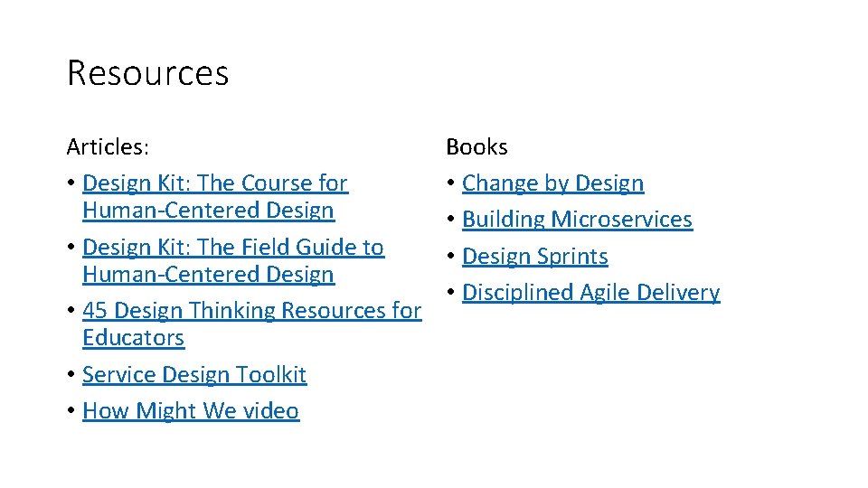Click the Articles: heading text
The width and height of the screenshot is (868, 488).
108,146
